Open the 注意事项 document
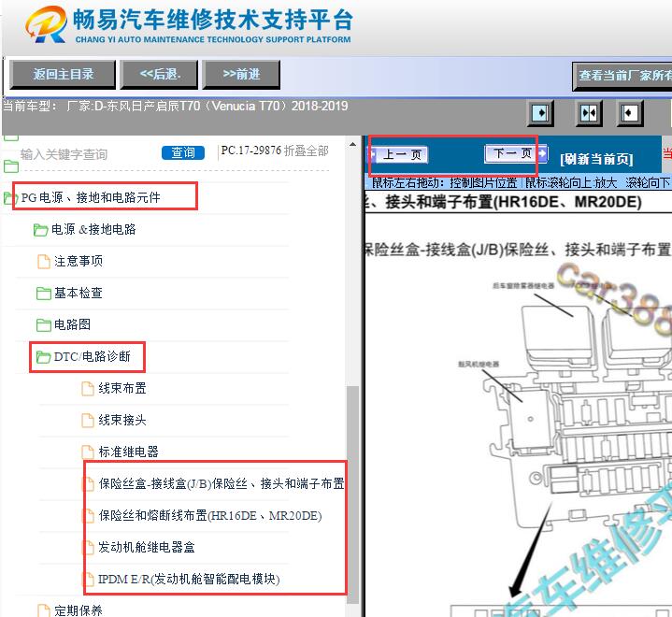The height and width of the screenshot is (617, 672). click(79, 261)
